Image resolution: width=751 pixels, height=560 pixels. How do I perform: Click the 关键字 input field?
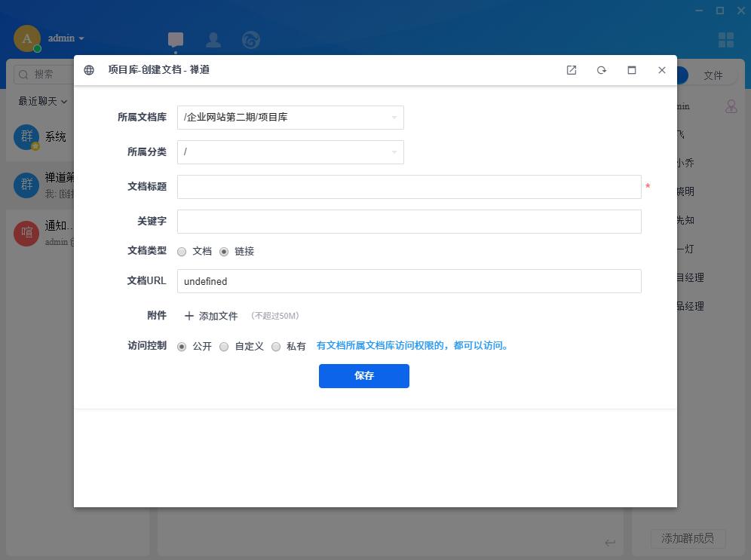pyautogui.click(x=409, y=222)
